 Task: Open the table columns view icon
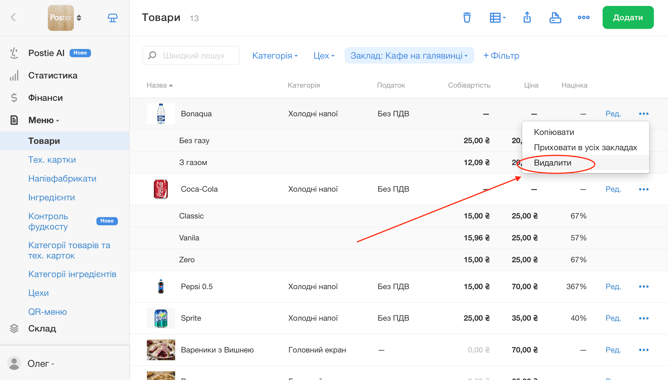click(x=497, y=18)
